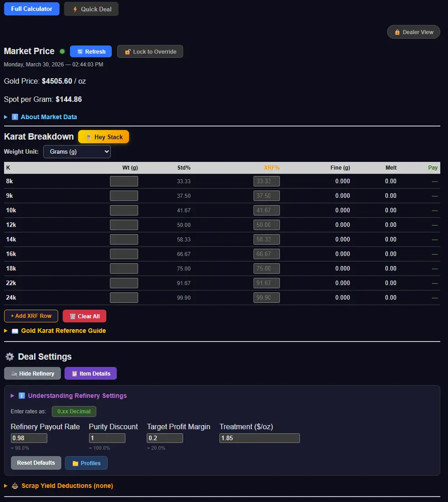The height and width of the screenshot is (502, 448).
Task: Toggle the 0.xx Decimal rate format
Action: pyautogui.click(x=74, y=412)
